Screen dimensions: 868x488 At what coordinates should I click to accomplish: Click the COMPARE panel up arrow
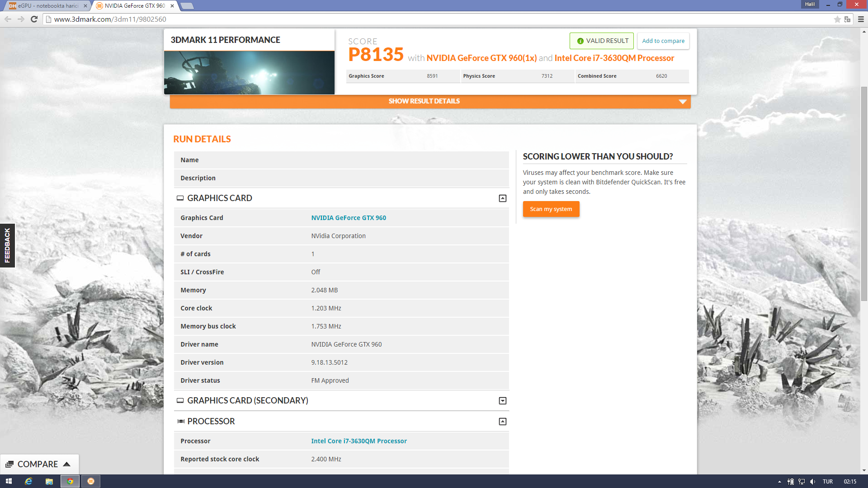(x=66, y=464)
